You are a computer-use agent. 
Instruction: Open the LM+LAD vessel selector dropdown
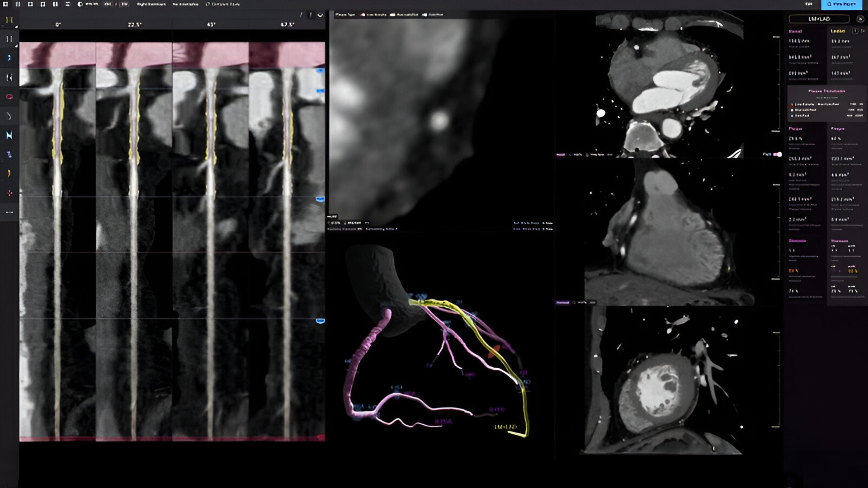819,19
